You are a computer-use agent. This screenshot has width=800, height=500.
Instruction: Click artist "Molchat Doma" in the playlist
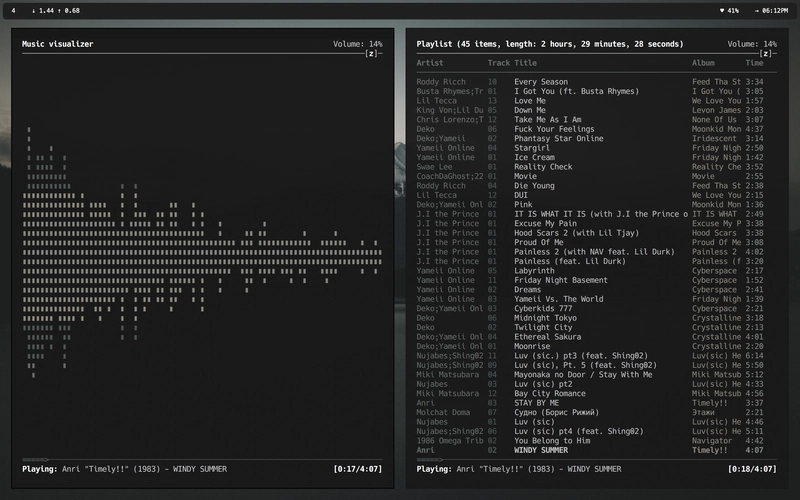(x=443, y=412)
